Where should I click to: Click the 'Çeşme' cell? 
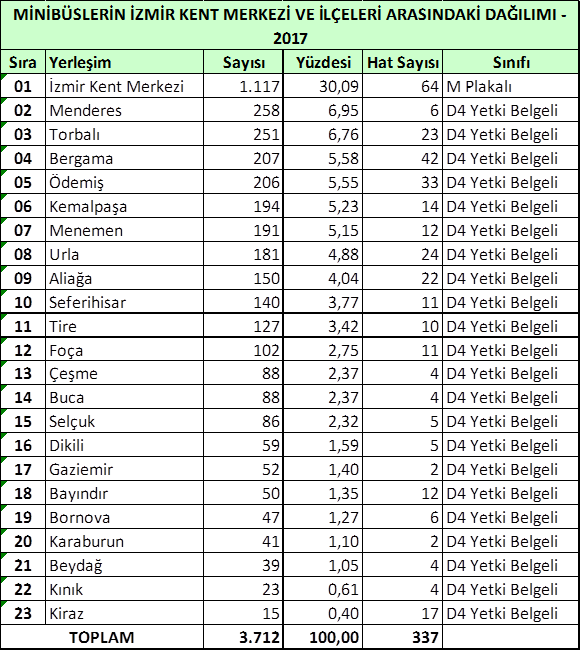[124, 373]
